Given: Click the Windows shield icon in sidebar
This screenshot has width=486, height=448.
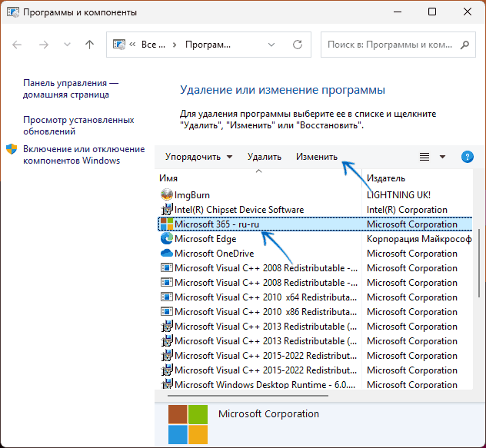Looking at the screenshot, I should pos(12,149).
